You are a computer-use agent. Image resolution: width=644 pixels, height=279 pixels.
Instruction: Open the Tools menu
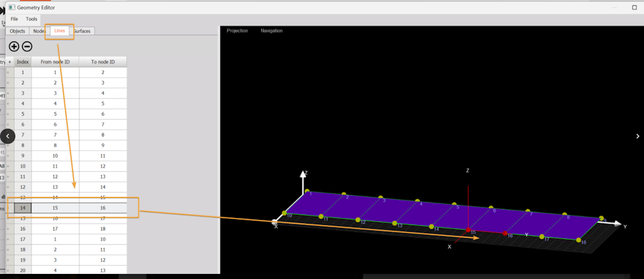(x=31, y=19)
